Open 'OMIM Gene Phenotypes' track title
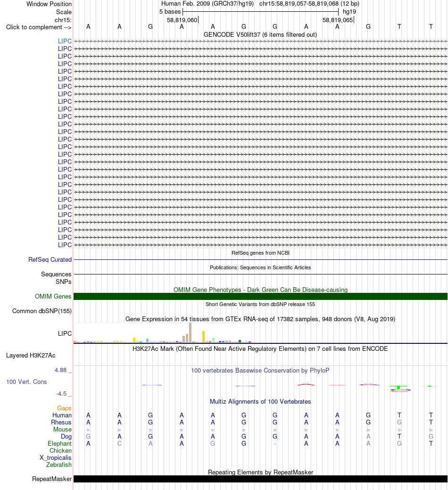448x490 pixels. 260,290
